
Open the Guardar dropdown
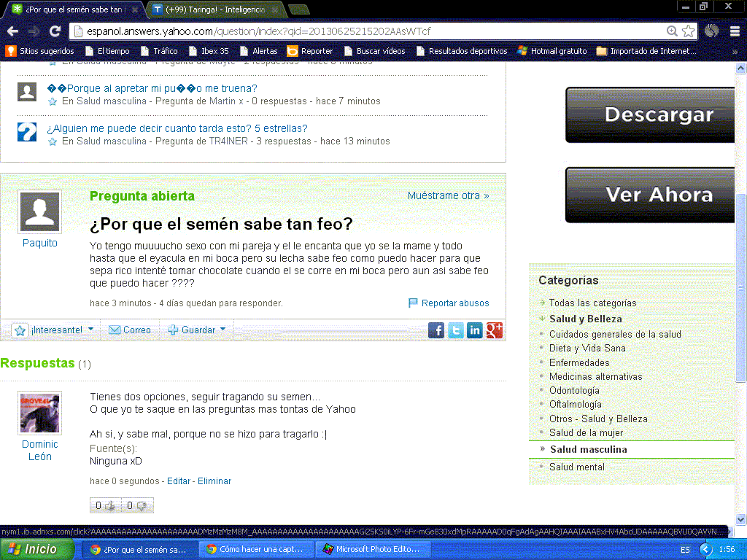point(197,330)
